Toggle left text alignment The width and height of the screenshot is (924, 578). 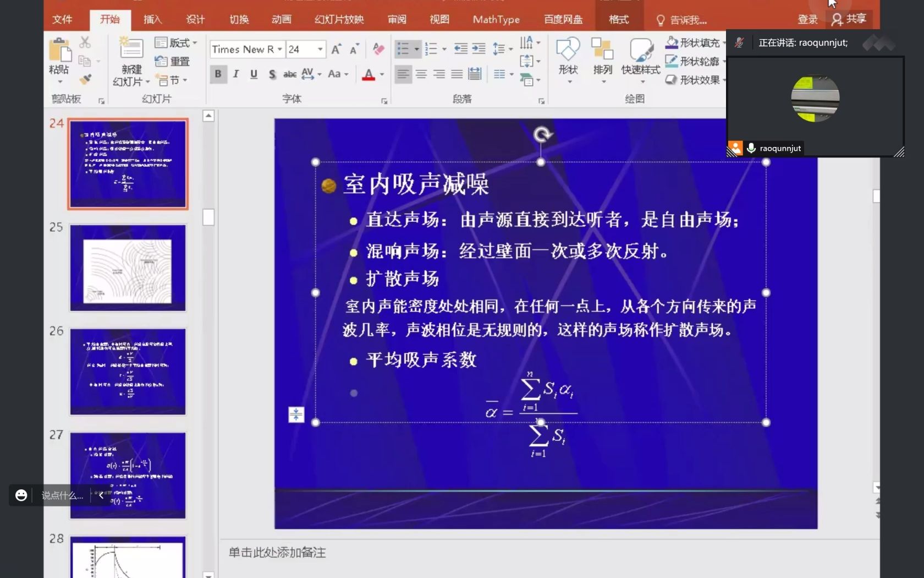403,74
